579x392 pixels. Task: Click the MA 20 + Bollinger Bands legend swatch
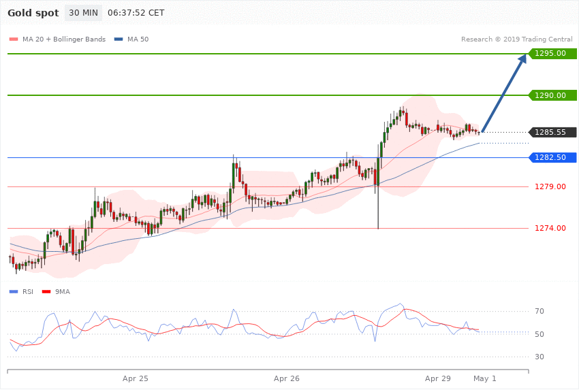click(x=14, y=39)
